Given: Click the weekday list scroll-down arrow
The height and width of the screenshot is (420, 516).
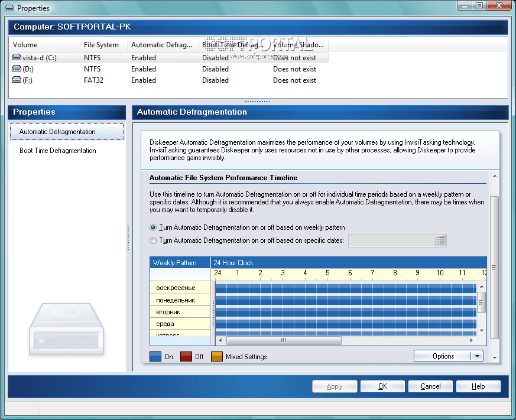Looking at the screenshot, I should (481, 330).
